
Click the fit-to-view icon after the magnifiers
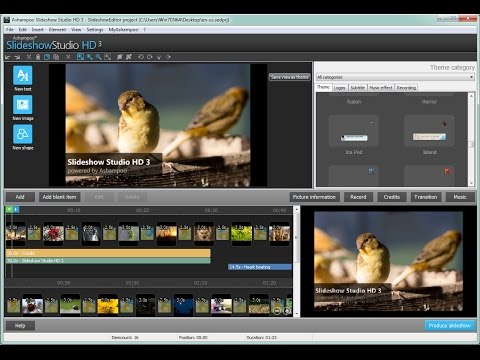coord(107,57)
